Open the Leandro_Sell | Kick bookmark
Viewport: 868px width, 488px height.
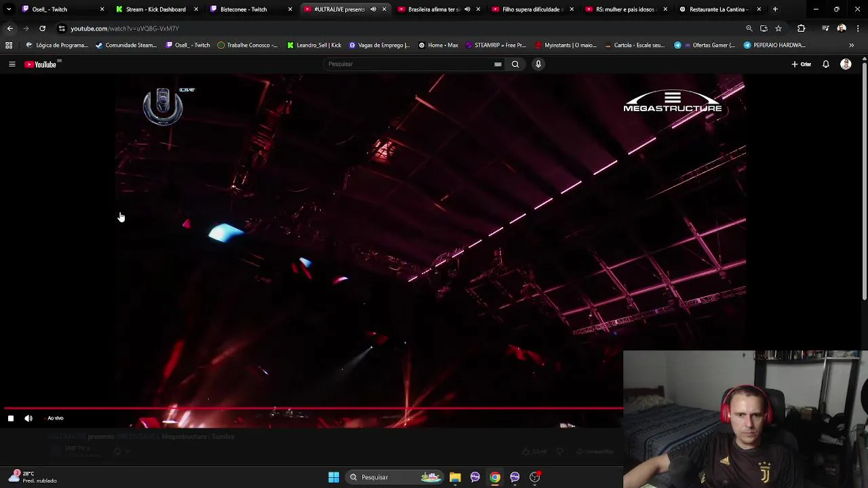(x=314, y=45)
